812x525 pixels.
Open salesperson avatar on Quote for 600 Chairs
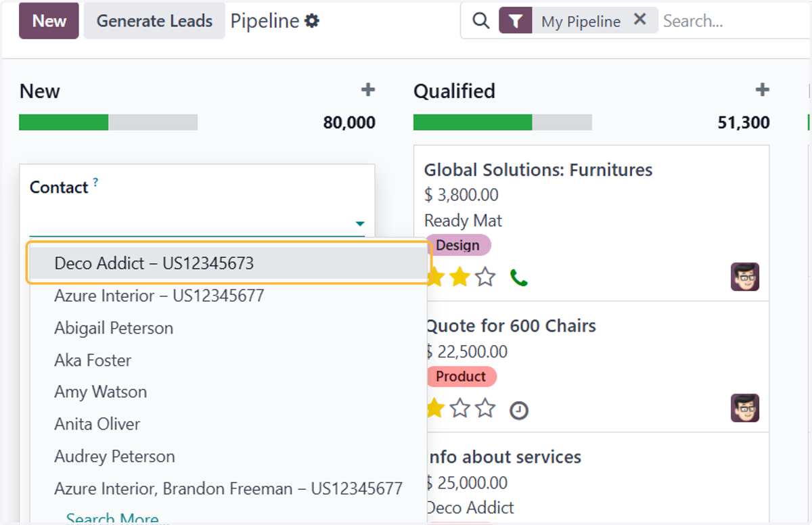[745, 408]
